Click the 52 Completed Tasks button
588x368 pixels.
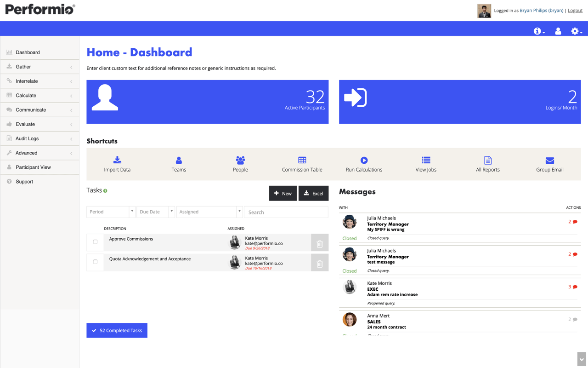click(x=117, y=330)
